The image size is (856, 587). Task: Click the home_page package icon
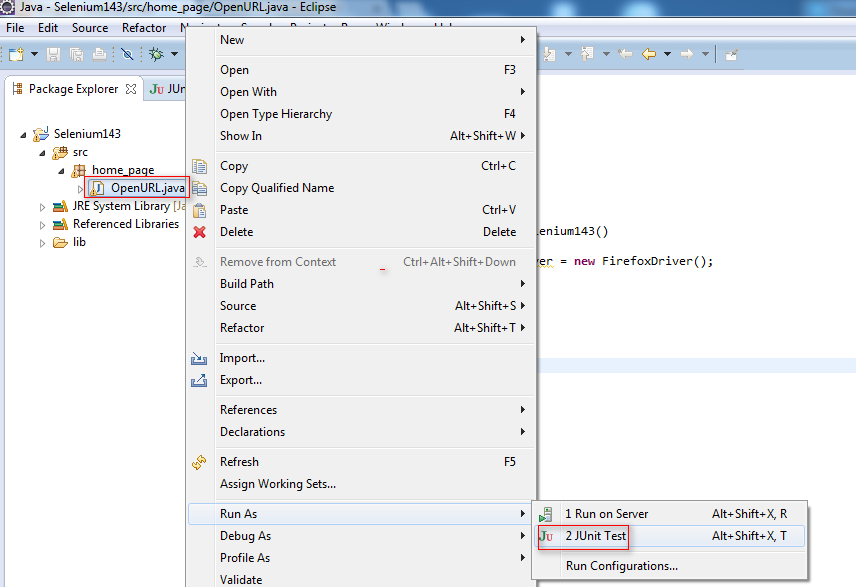pyautogui.click(x=79, y=170)
